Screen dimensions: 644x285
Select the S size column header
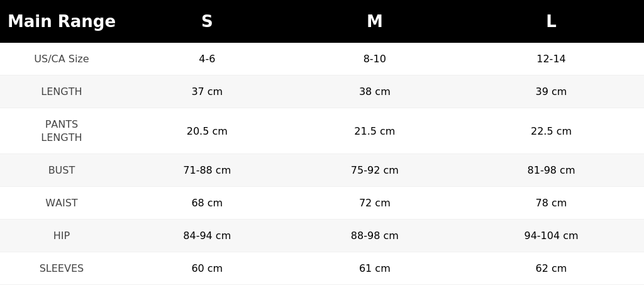(x=207, y=21)
